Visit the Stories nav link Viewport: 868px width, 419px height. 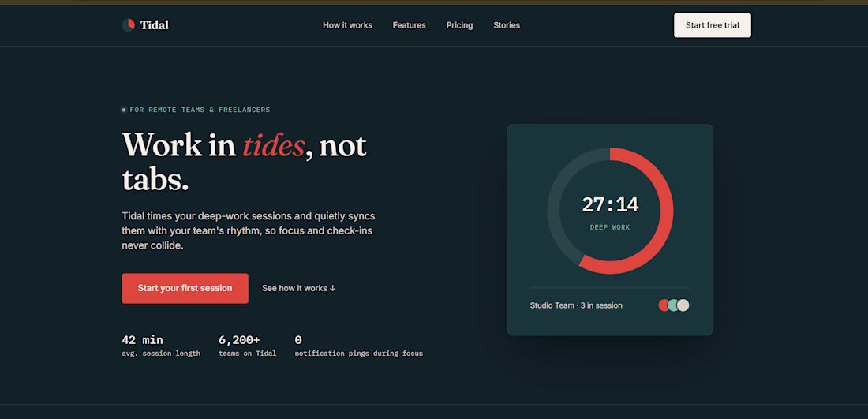(507, 25)
